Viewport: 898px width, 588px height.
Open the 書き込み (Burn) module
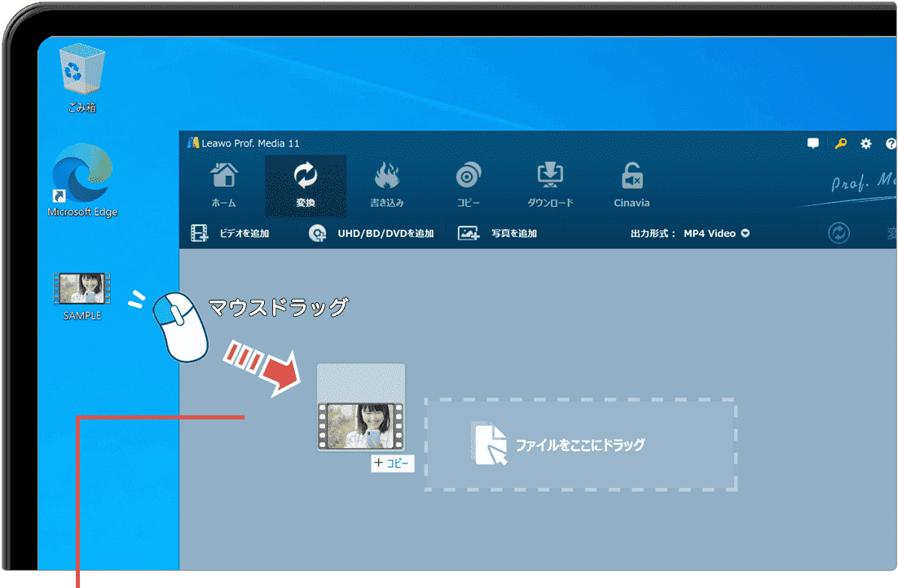click(x=387, y=185)
